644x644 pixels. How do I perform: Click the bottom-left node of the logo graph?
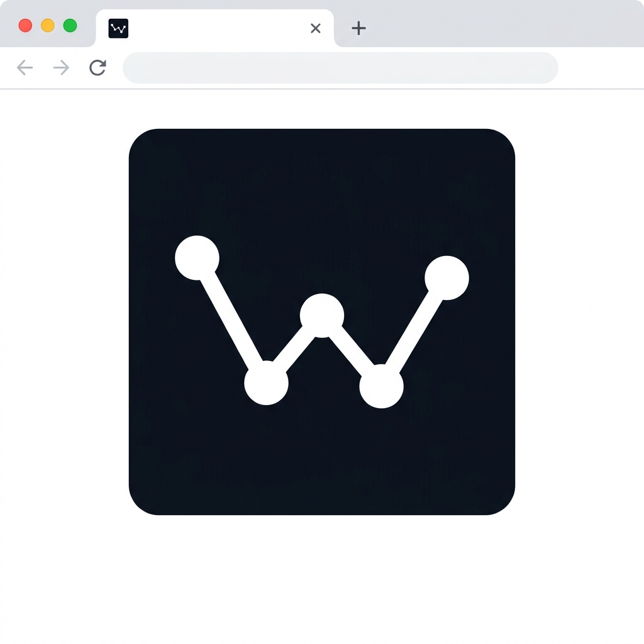[x=266, y=383]
